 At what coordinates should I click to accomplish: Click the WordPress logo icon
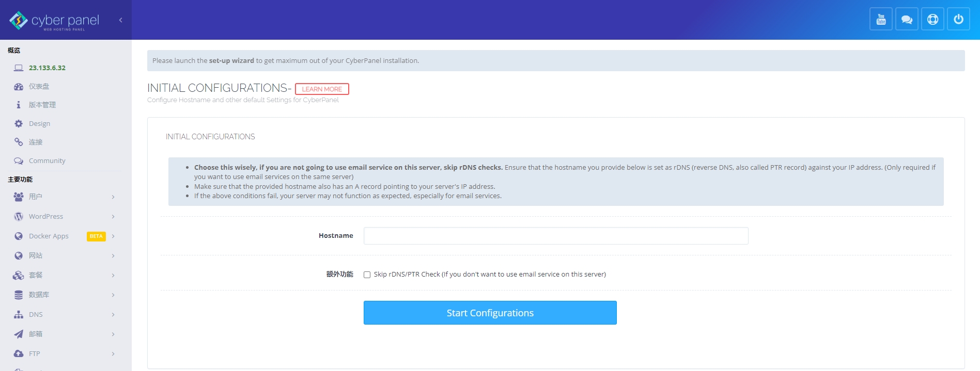19,217
